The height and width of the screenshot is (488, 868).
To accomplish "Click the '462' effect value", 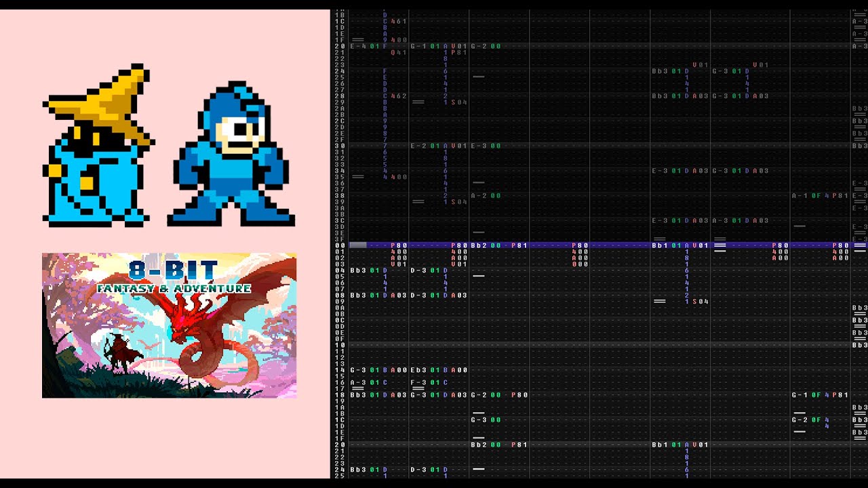I will 399,96.
